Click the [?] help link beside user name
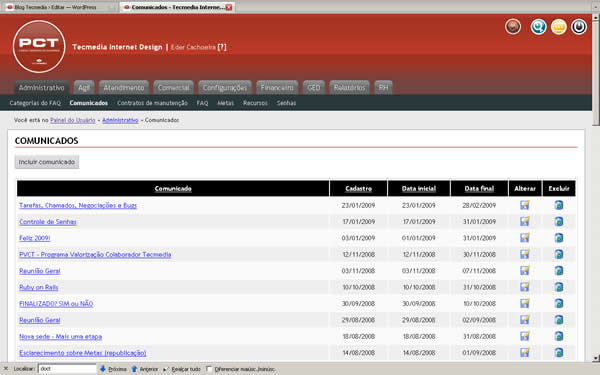This screenshot has height=375, width=600. tap(222, 47)
